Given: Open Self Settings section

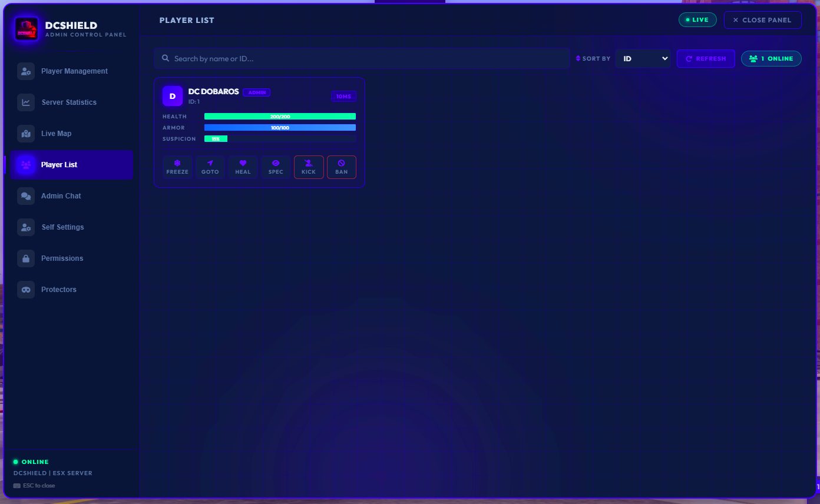Looking at the screenshot, I should 72,227.
